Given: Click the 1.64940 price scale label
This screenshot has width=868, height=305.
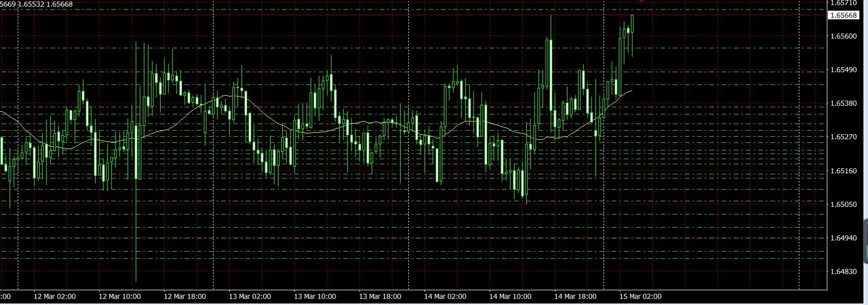Looking at the screenshot, I should coord(843,238).
